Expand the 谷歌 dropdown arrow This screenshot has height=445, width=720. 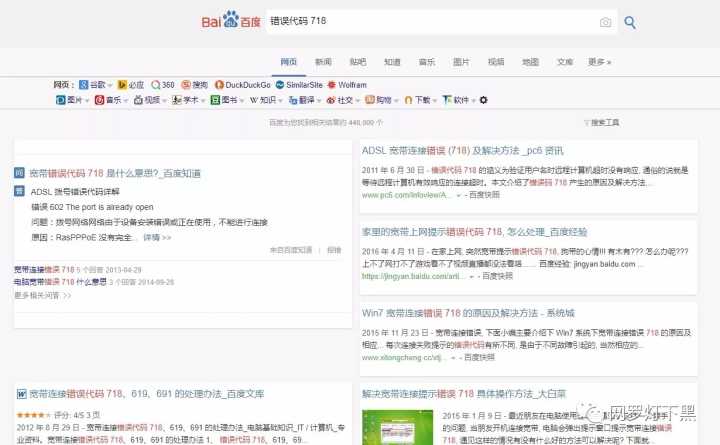click(x=110, y=85)
